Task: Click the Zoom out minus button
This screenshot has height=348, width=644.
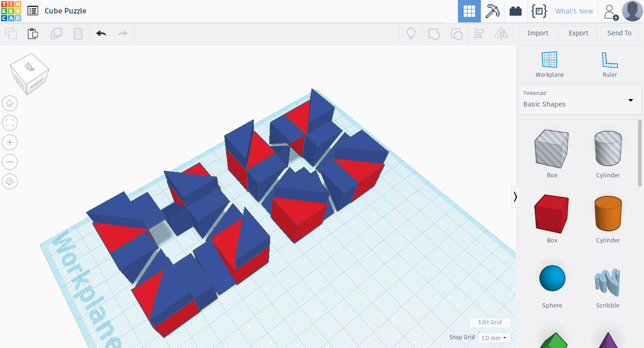Action: tap(10, 162)
